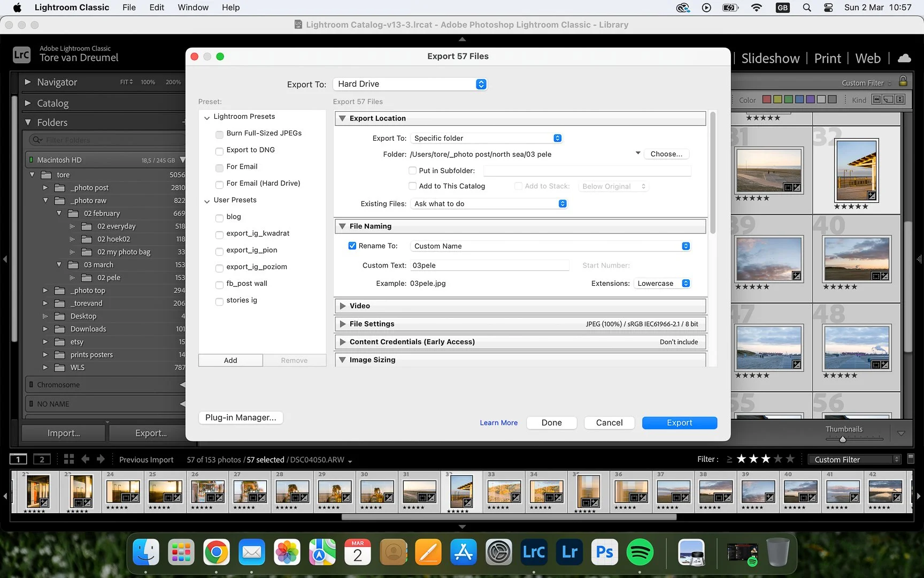Click the Export button in dialog
Screen dimensions: 924x578
tap(679, 423)
